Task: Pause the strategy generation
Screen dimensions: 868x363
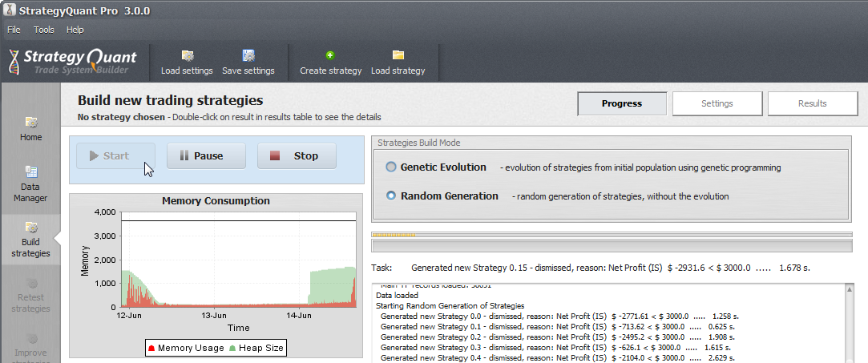Action: pyautogui.click(x=207, y=156)
